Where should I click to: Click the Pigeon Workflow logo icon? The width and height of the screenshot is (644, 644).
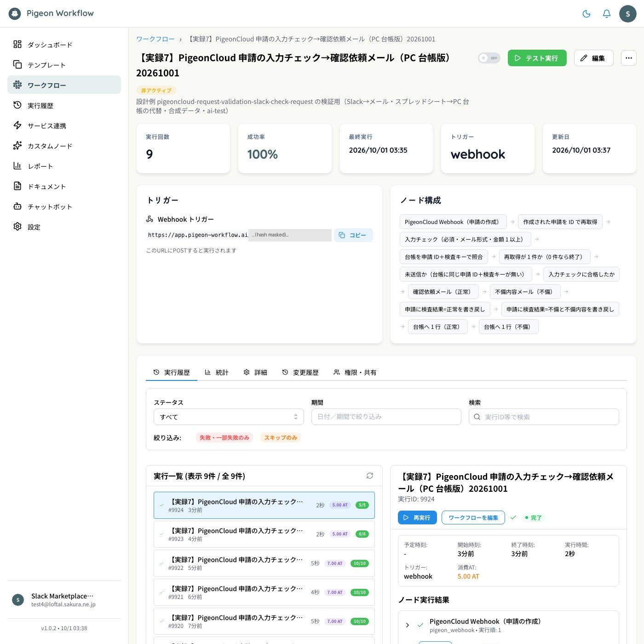point(15,13)
